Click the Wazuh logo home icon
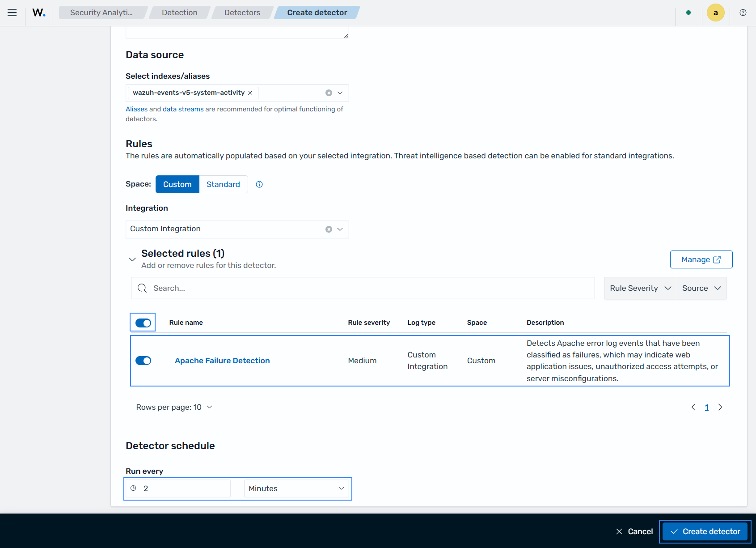This screenshot has width=756, height=548. [39, 13]
